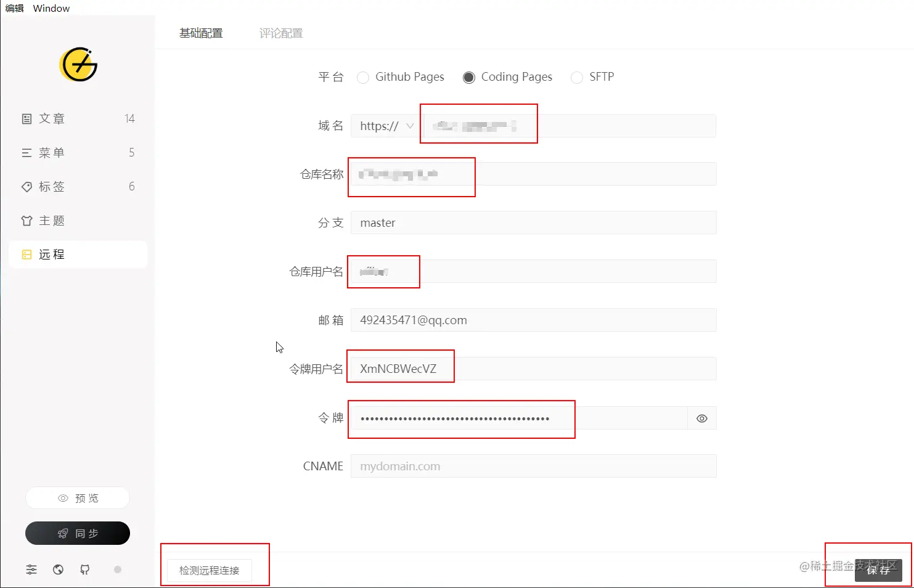Click the CNAME input field
The height and width of the screenshot is (588, 914).
click(x=534, y=466)
